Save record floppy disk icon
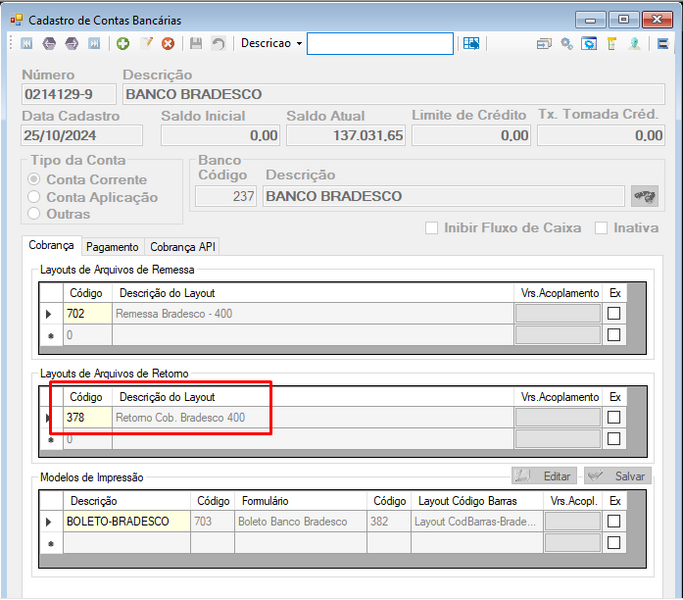This screenshot has height=600, width=683. tap(196, 44)
